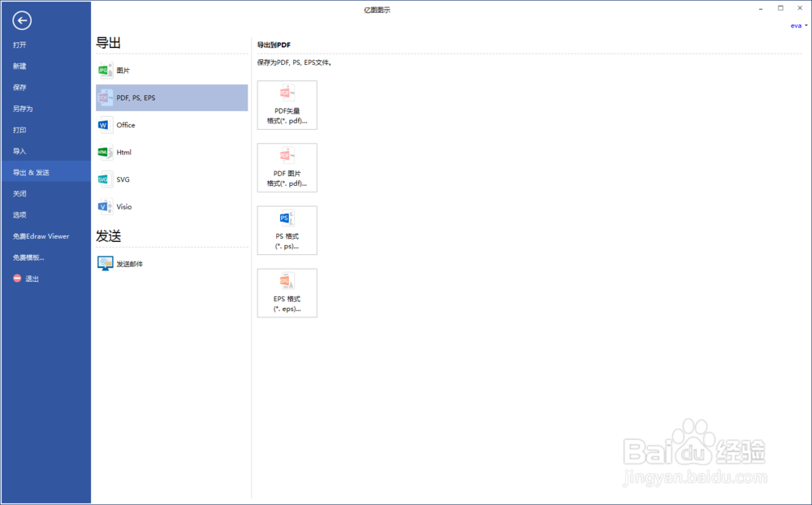This screenshot has height=505, width=812.
Task: Select the Html export category label
Action: 123,153
